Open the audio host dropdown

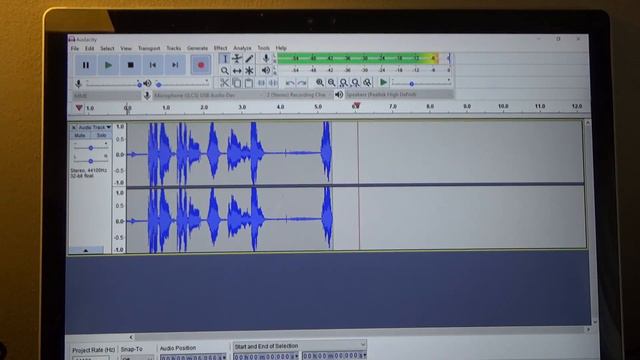(x=107, y=96)
